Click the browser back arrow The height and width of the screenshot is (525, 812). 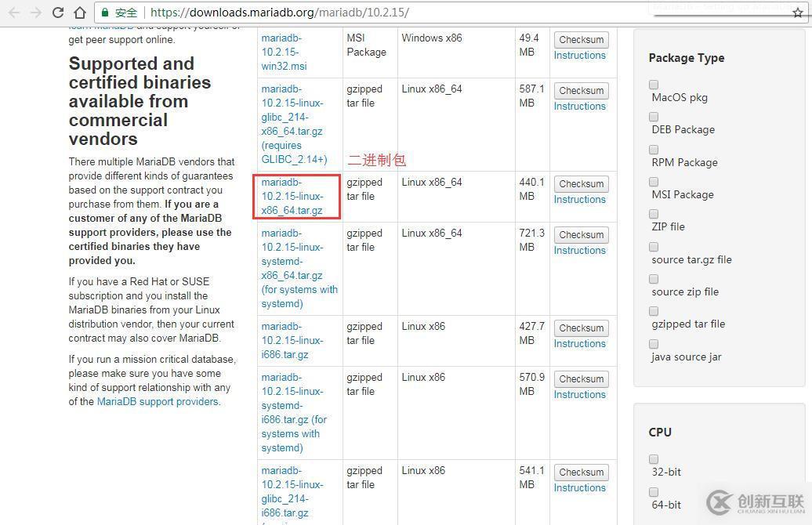14,13
